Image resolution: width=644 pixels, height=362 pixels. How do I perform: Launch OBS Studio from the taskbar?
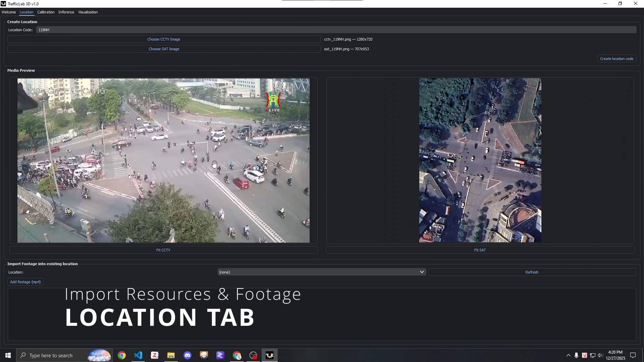click(253, 355)
